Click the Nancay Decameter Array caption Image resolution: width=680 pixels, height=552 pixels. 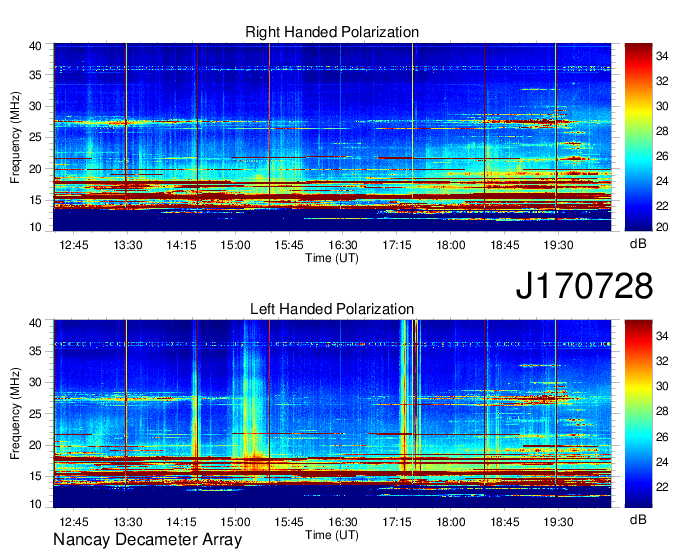point(147,539)
